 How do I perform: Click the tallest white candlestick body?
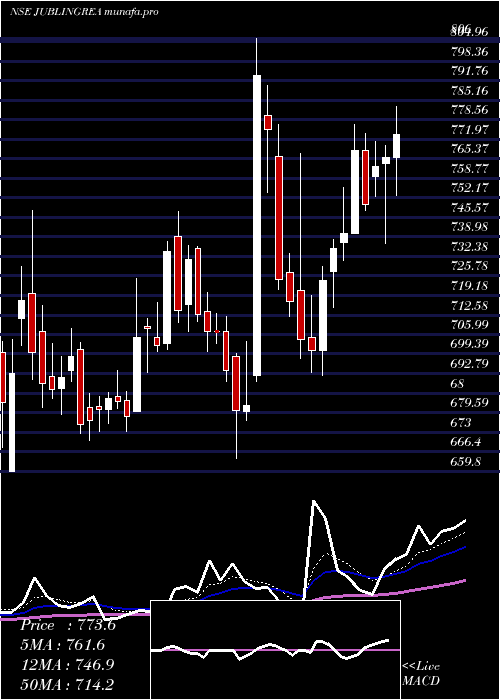click(257, 225)
